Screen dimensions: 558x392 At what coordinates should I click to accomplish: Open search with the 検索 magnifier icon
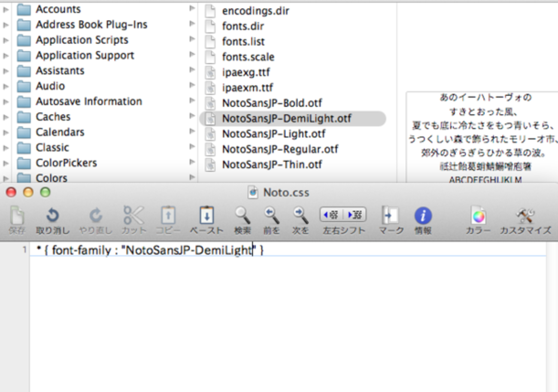tap(243, 215)
